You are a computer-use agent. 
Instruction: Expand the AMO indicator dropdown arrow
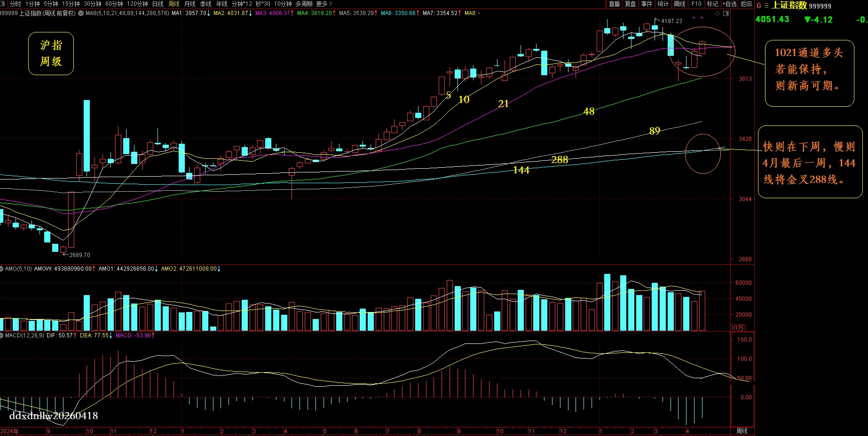[x=2, y=269]
